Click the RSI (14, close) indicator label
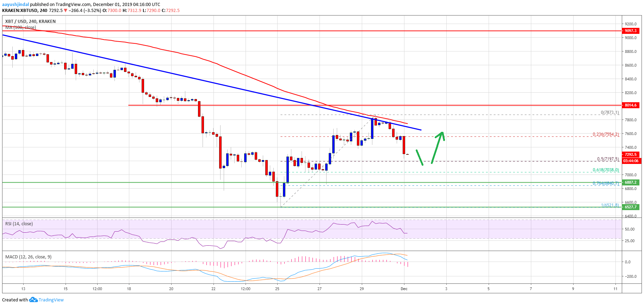Viewport: 644px width, 306px height. [x=19, y=224]
